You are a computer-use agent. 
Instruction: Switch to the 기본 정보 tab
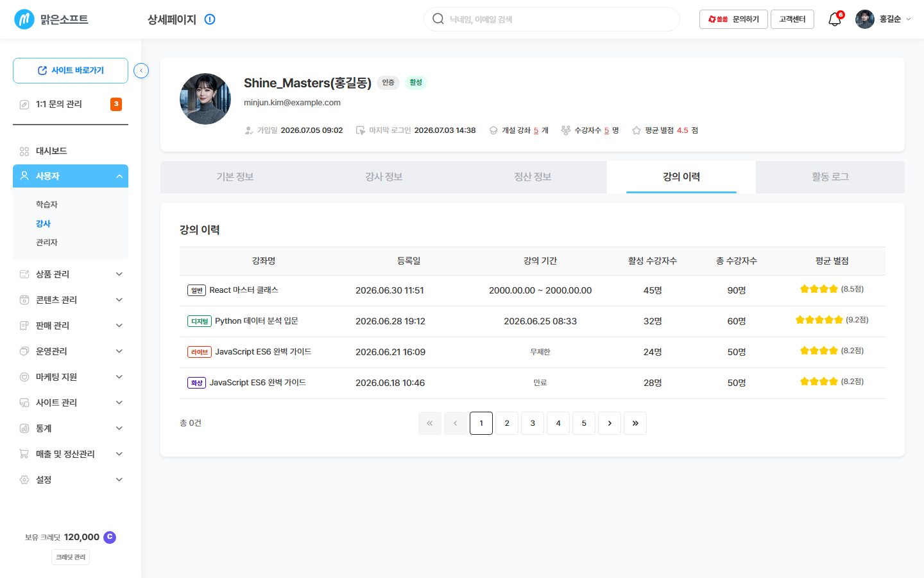pos(235,177)
